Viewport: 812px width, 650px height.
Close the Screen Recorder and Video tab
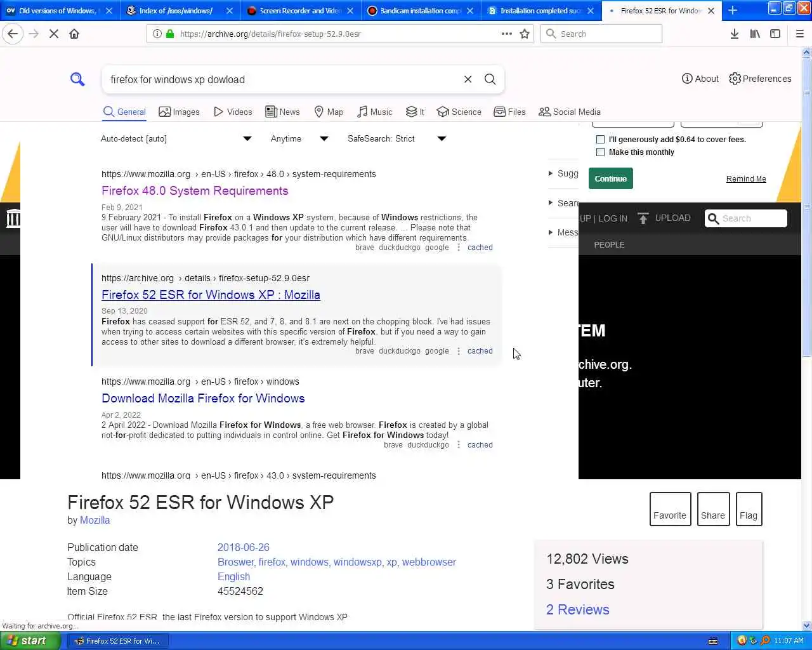point(350,11)
